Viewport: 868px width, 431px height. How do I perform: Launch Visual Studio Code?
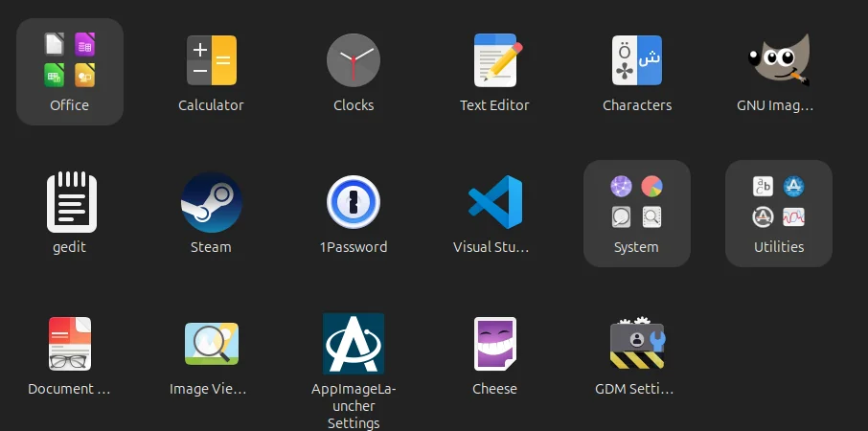click(494, 203)
